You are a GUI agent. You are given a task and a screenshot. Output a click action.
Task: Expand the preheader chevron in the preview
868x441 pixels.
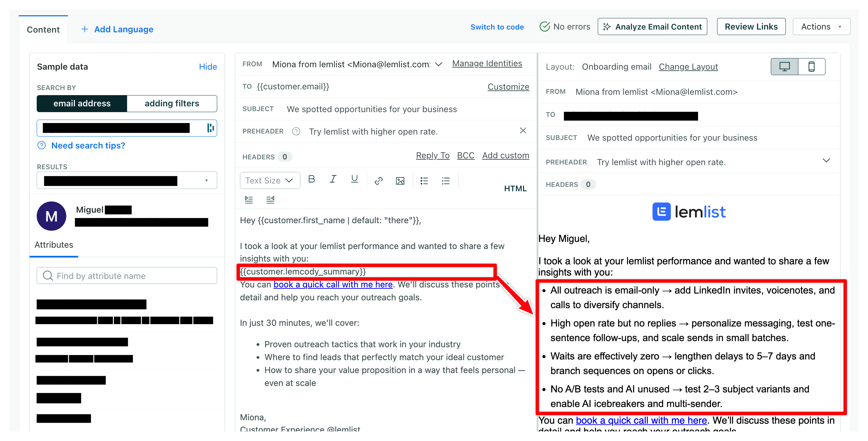(x=826, y=160)
